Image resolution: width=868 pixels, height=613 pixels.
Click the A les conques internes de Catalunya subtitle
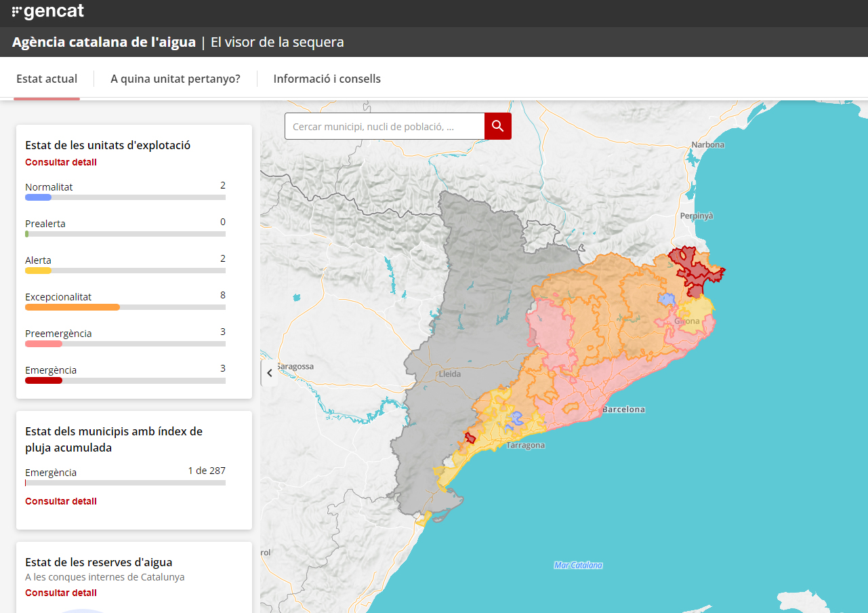(105, 577)
